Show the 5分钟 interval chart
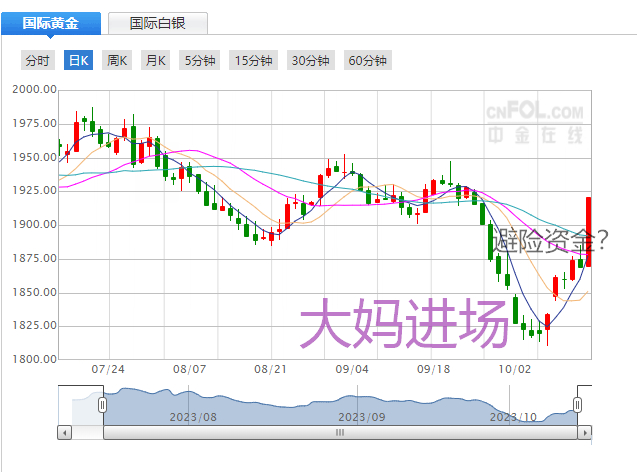This screenshot has width=637, height=472. [x=199, y=61]
